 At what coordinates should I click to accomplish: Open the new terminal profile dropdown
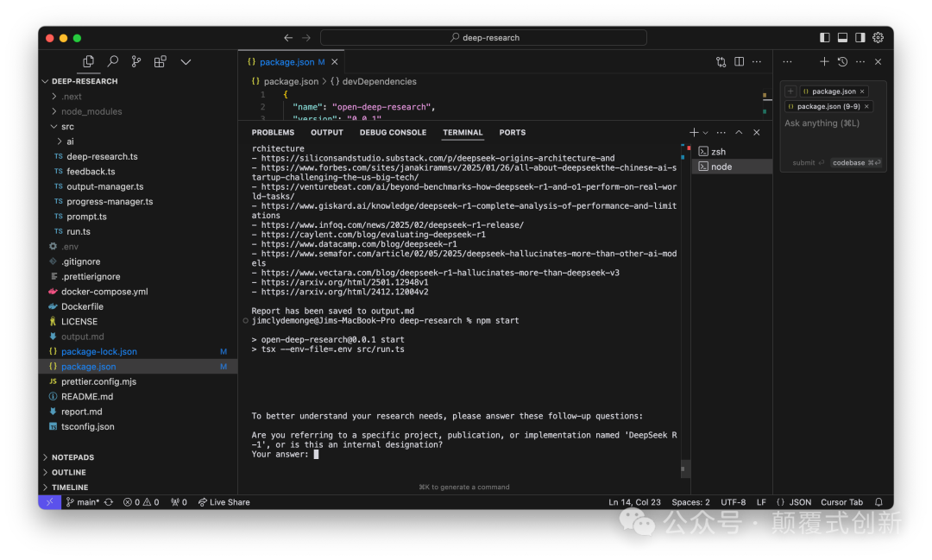pyautogui.click(x=706, y=133)
